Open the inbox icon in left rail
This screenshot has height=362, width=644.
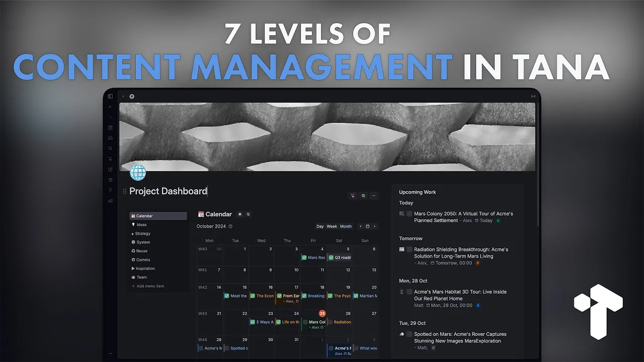pos(110,138)
